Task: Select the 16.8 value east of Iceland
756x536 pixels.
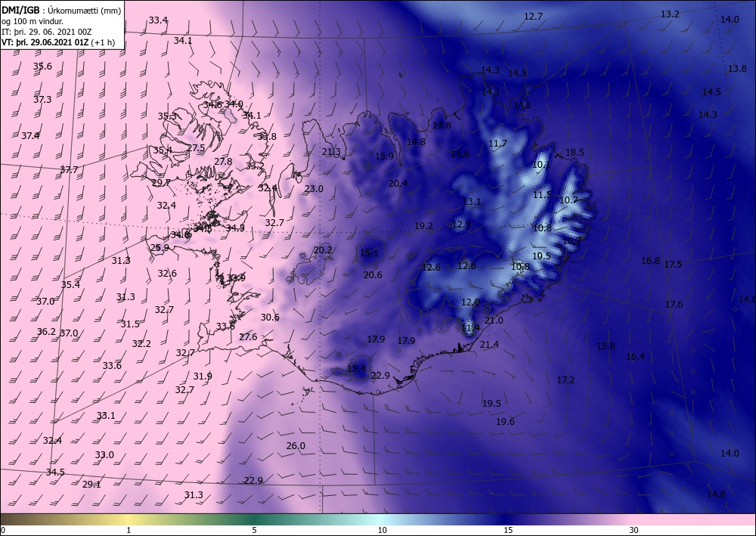Action: point(650,261)
